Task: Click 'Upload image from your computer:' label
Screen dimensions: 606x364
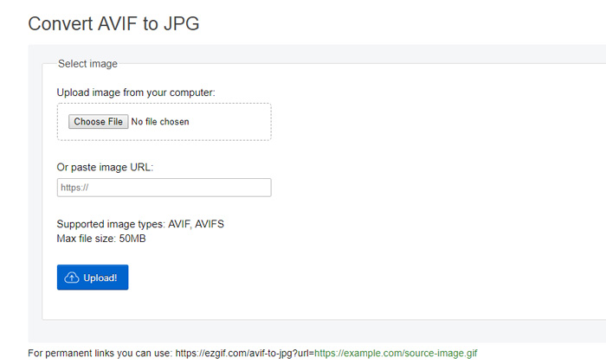Action: coord(136,93)
